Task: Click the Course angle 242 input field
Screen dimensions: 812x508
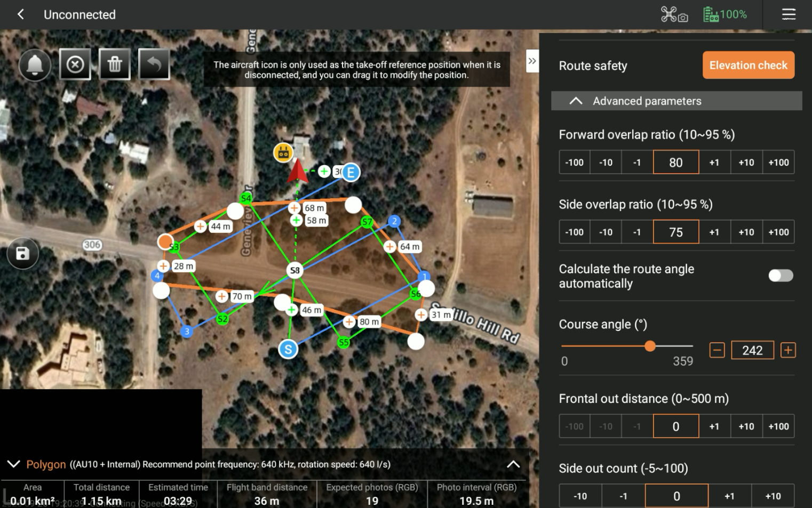Action: 752,350
